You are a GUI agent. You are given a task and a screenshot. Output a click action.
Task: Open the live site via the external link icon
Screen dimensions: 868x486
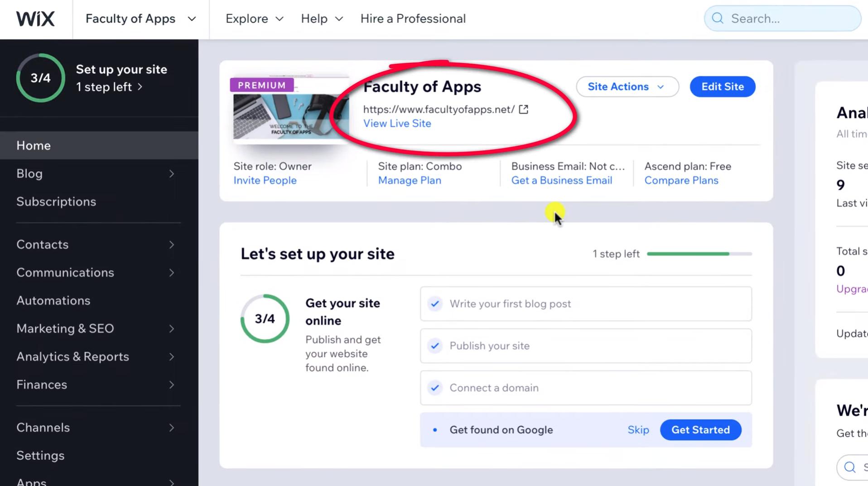pos(524,109)
